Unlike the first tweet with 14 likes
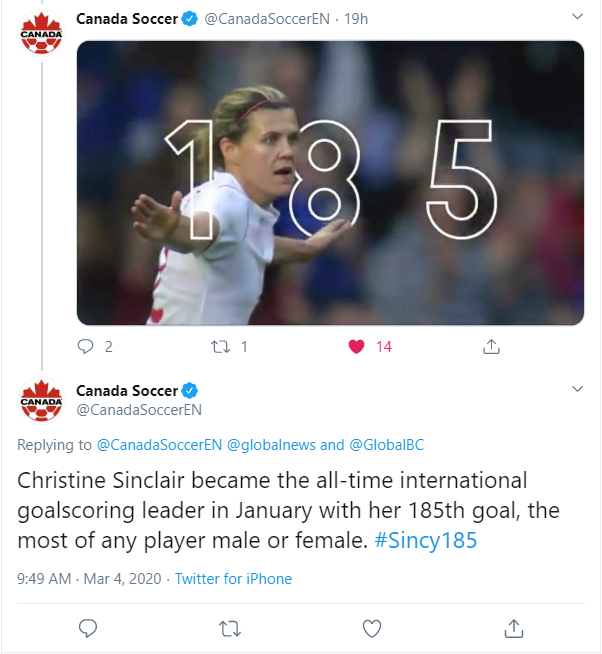This screenshot has width=602, height=654. tap(355, 347)
